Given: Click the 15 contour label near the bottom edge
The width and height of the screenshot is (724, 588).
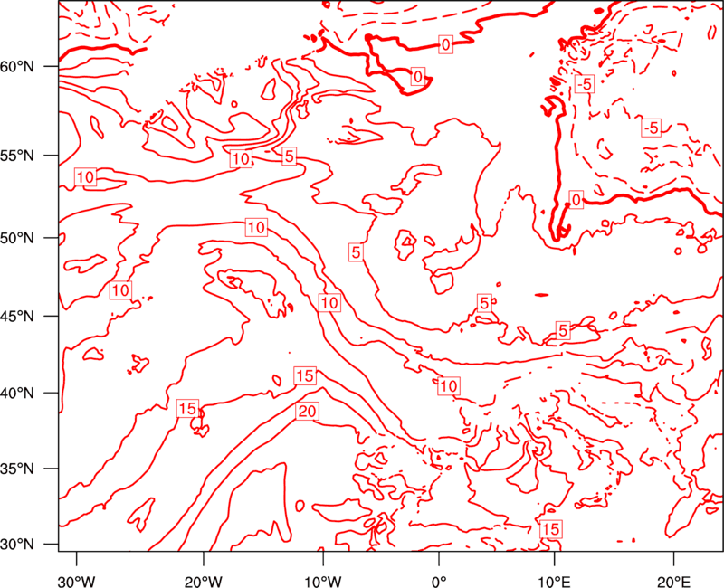Looking at the screenshot, I should (550, 529).
